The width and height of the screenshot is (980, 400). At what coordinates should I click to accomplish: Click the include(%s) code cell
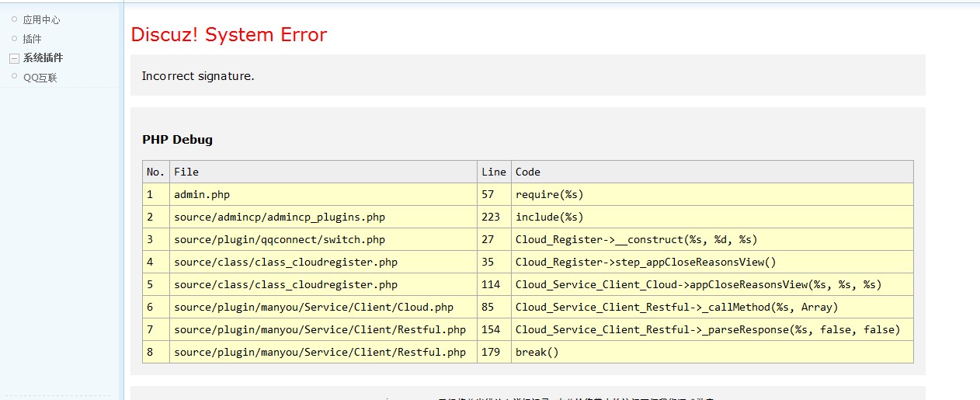(712, 217)
